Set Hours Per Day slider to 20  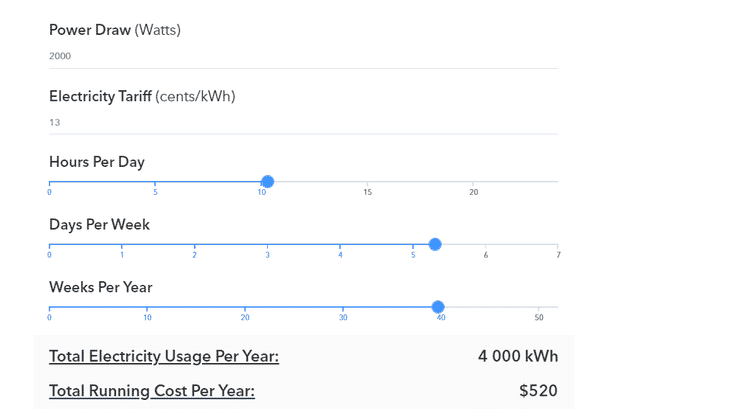point(473,182)
